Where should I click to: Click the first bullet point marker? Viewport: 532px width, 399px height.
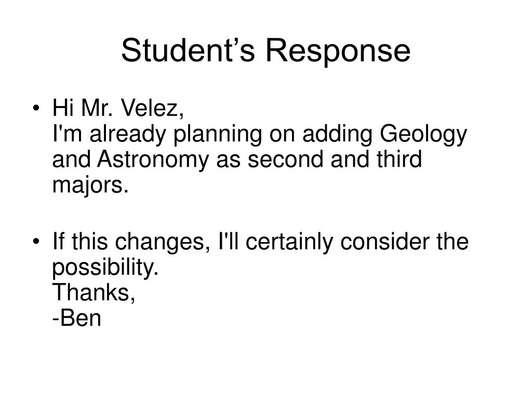36,108
